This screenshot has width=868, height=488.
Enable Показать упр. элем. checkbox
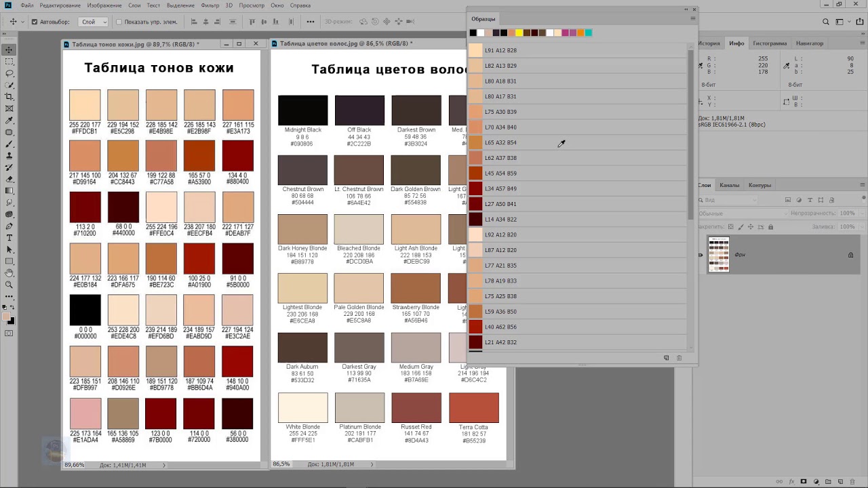click(x=119, y=22)
